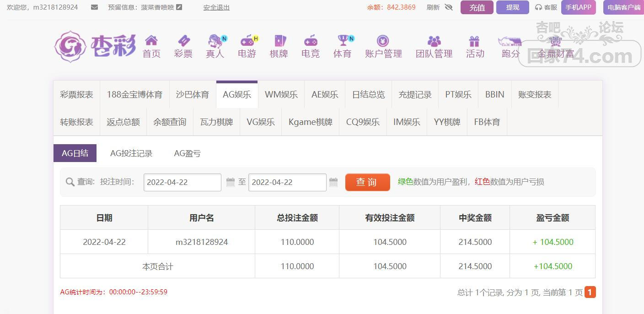Click the 盈亏金额 column header

(553, 218)
